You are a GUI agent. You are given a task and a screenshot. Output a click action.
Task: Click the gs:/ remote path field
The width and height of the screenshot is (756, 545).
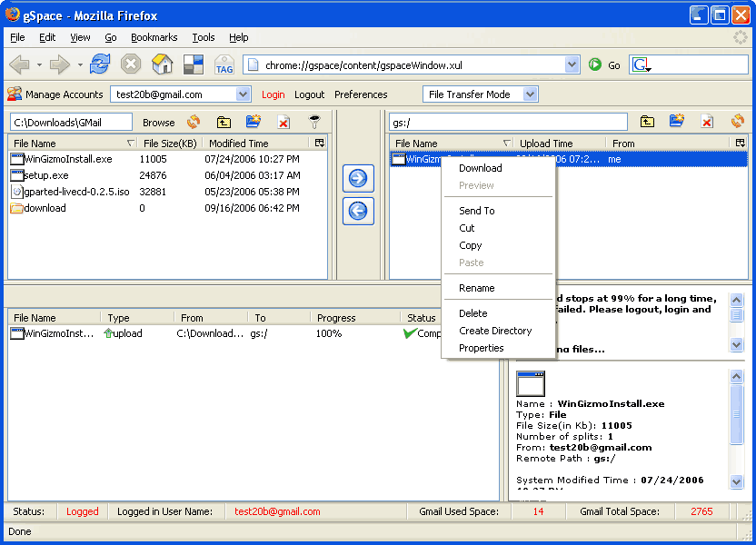tap(508, 123)
